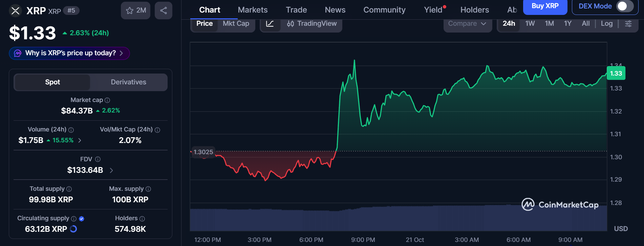Image resolution: width=644 pixels, height=246 pixels.
Task: Select the Price chart view
Action: [205, 24]
